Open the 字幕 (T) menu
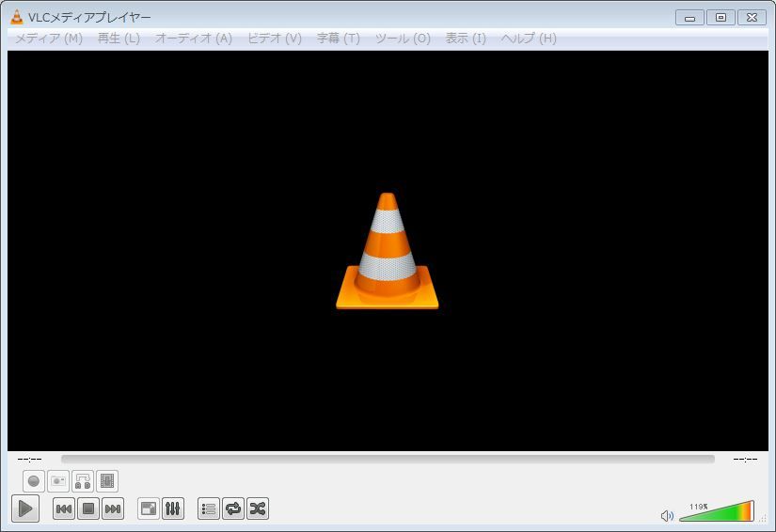 tap(339, 39)
